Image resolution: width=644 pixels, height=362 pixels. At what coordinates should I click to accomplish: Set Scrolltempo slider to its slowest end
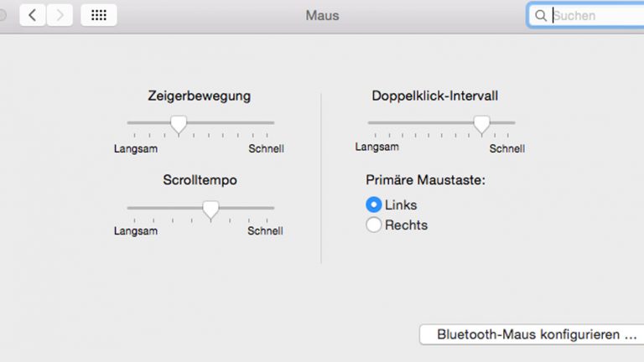128,208
